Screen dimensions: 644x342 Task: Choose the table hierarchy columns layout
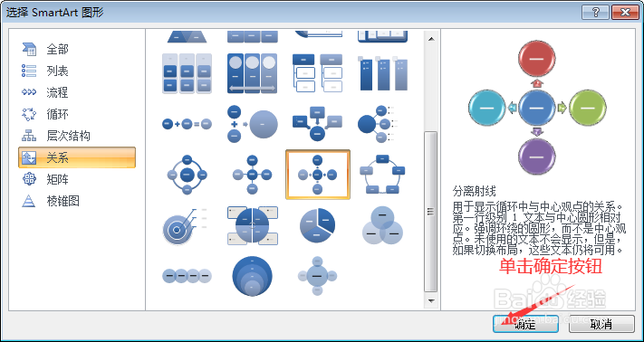click(383, 73)
